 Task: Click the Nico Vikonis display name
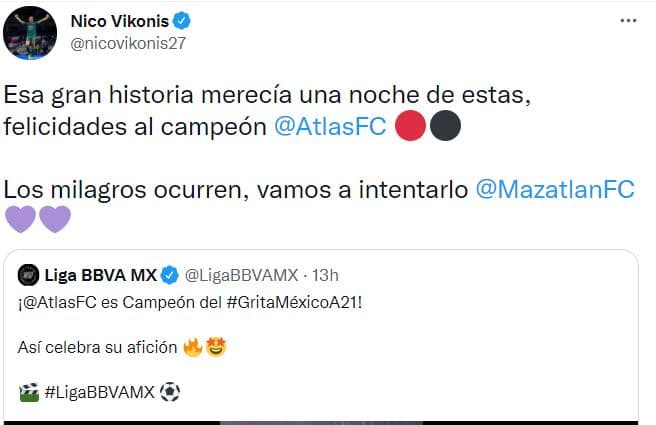[120, 21]
